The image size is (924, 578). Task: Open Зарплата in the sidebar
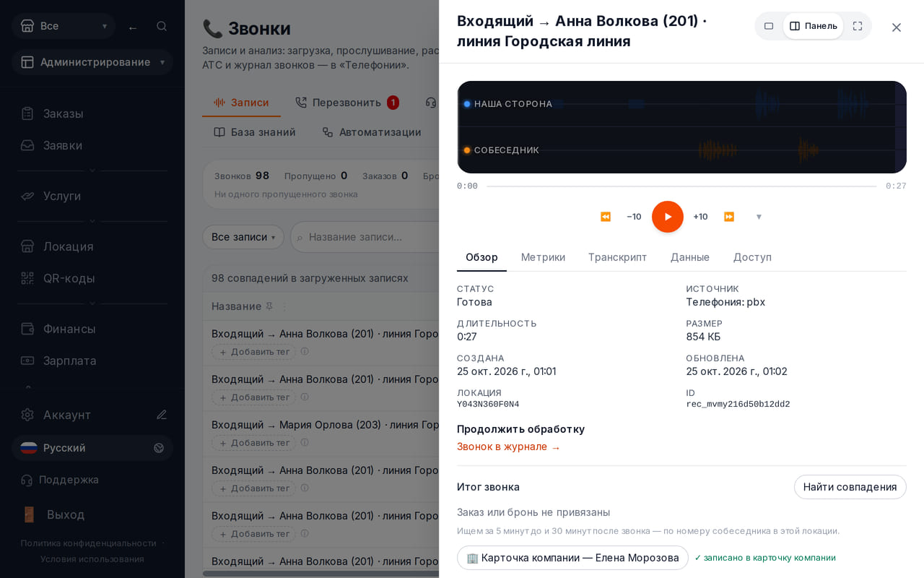(x=92, y=361)
